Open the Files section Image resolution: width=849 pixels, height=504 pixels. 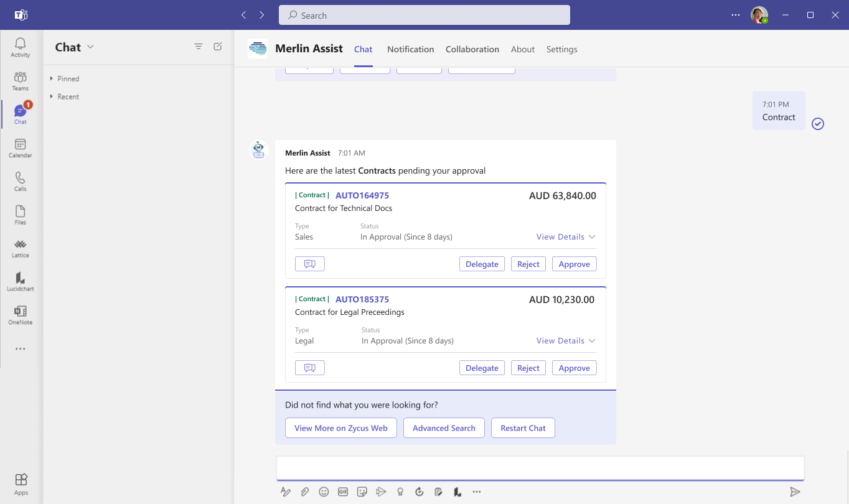(x=21, y=215)
